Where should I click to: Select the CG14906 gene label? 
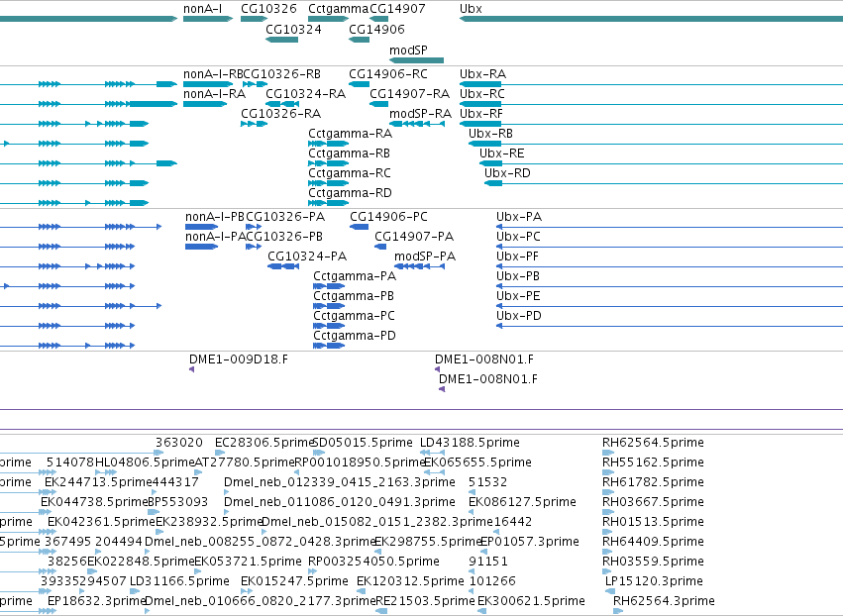[x=376, y=29]
